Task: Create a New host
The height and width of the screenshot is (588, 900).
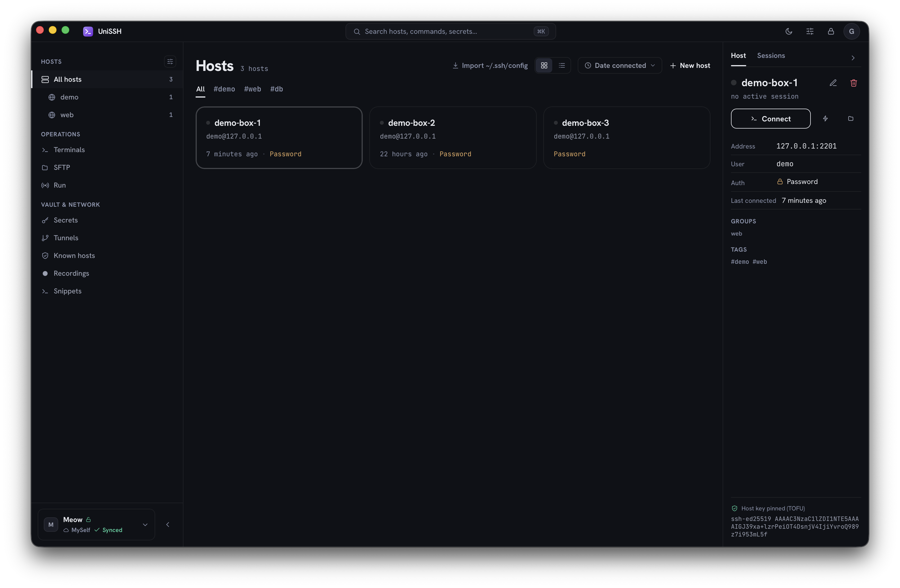Action: pyautogui.click(x=690, y=65)
